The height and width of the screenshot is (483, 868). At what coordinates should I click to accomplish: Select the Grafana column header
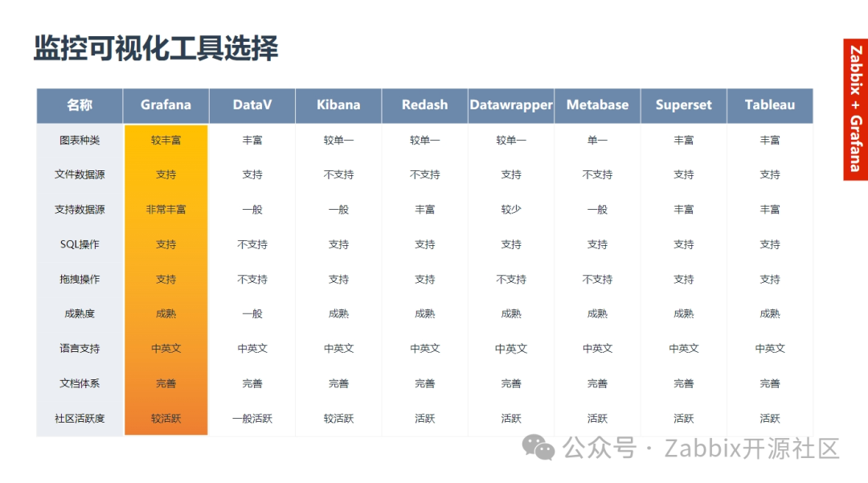click(166, 105)
